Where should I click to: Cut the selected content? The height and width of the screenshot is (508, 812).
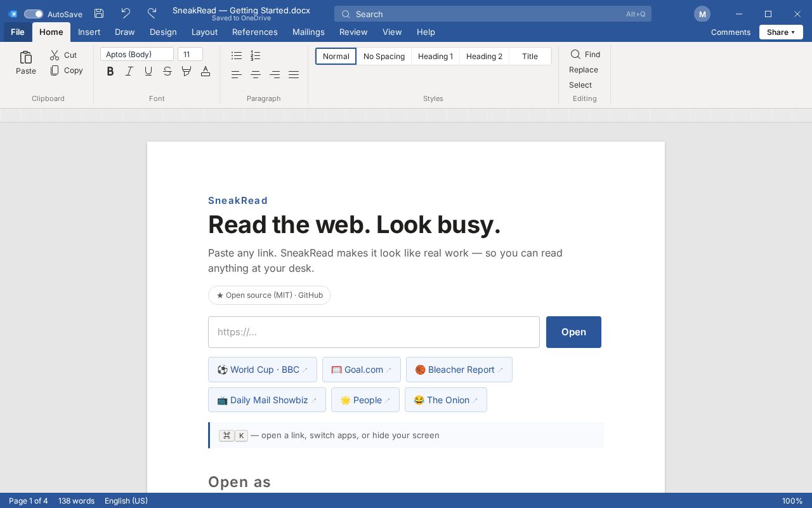tap(63, 55)
